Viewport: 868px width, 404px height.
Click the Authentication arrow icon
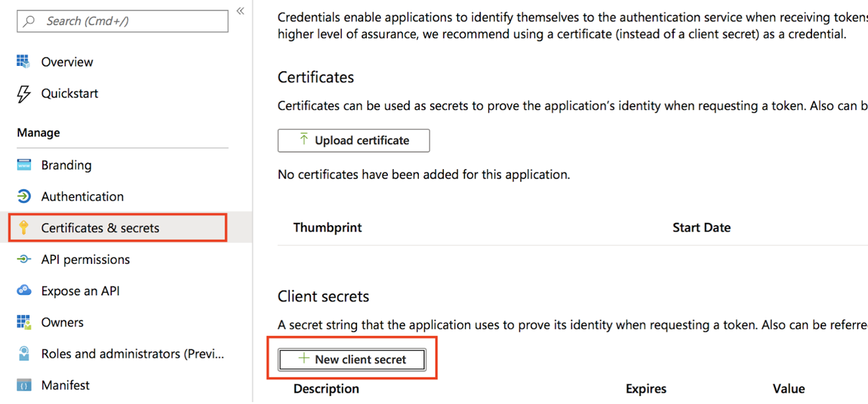[24, 197]
